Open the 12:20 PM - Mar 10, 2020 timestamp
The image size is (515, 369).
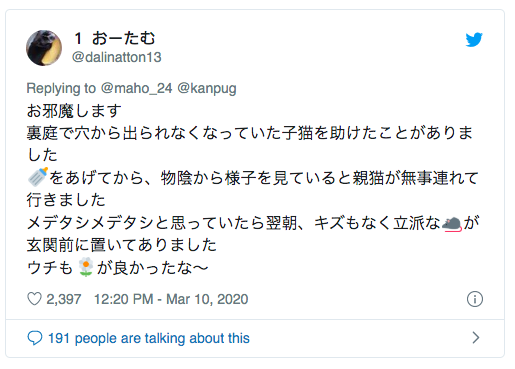(171, 299)
